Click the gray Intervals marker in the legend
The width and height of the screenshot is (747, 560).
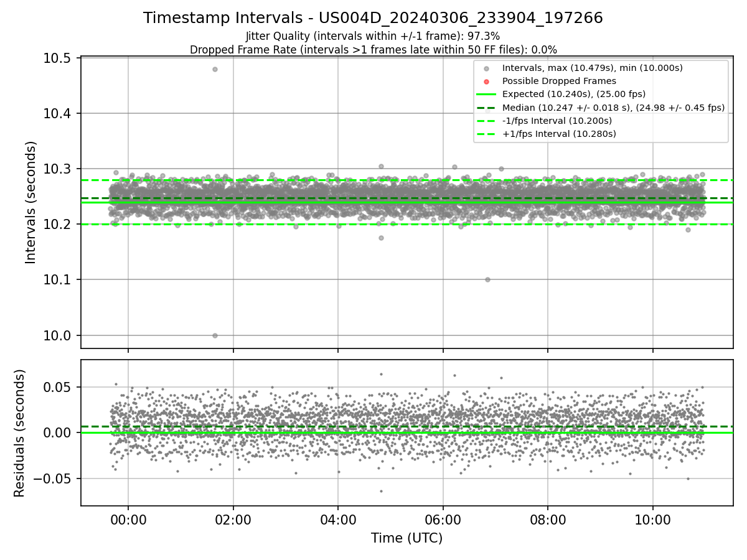(487, 68)
